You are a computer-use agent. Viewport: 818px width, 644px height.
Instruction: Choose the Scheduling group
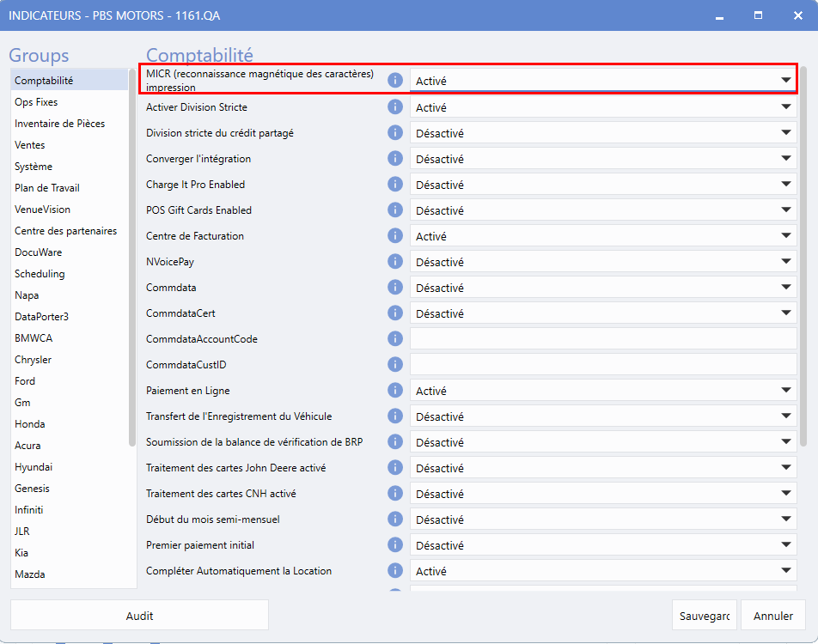coord(70,274)
